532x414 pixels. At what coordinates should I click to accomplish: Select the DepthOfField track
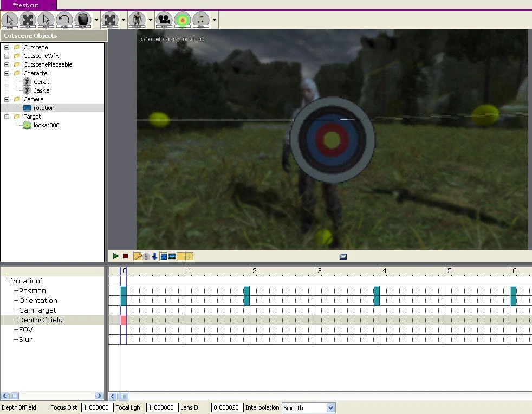41,320
